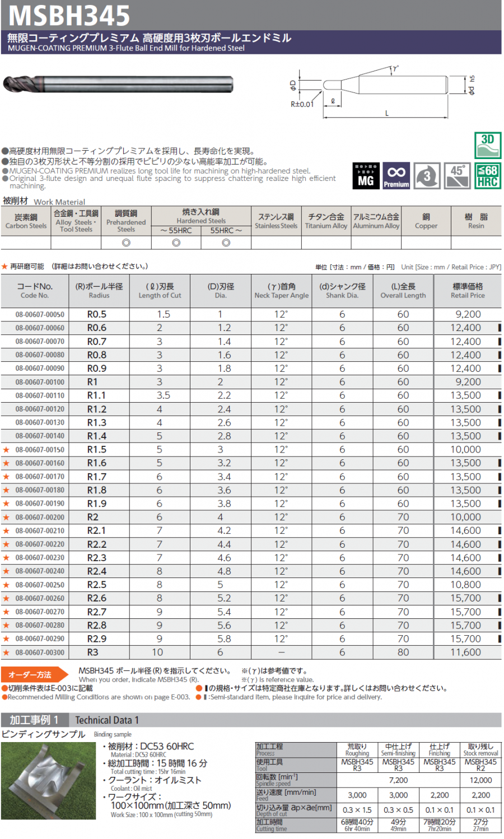504x839 pixels.
Task: Click the orange star beside code 08-00607-00150
Action: [x=6, y=450]
